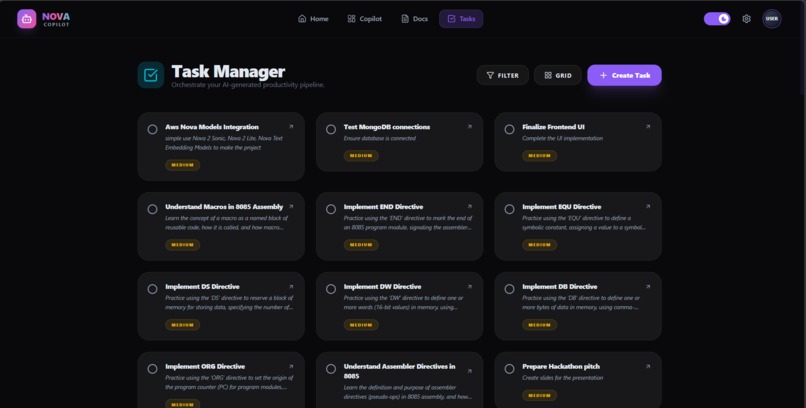Click 'Complete the UI implementation' description
This screenshot has height=408, width=806.
click(x=562, y=138)
